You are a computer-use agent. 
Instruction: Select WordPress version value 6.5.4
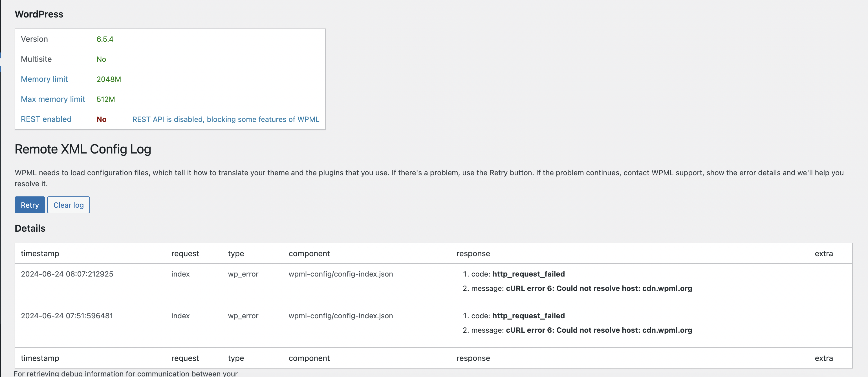point(105,39)
